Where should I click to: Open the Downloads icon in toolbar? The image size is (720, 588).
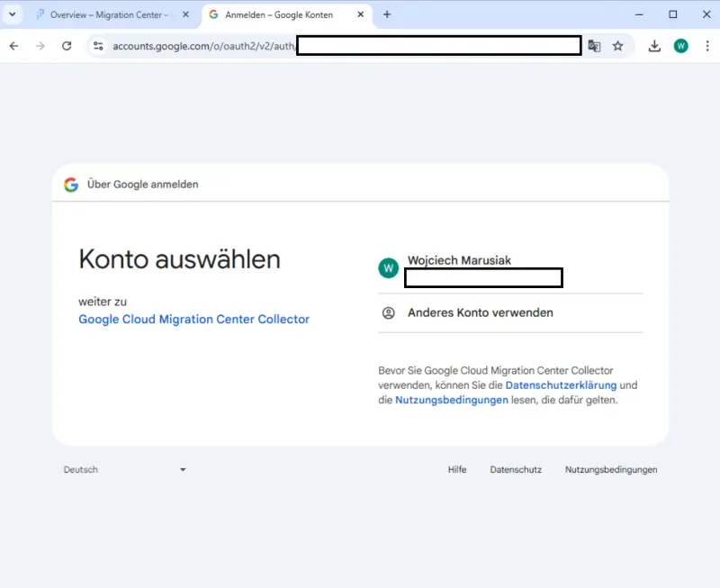(x=654, y=45)
